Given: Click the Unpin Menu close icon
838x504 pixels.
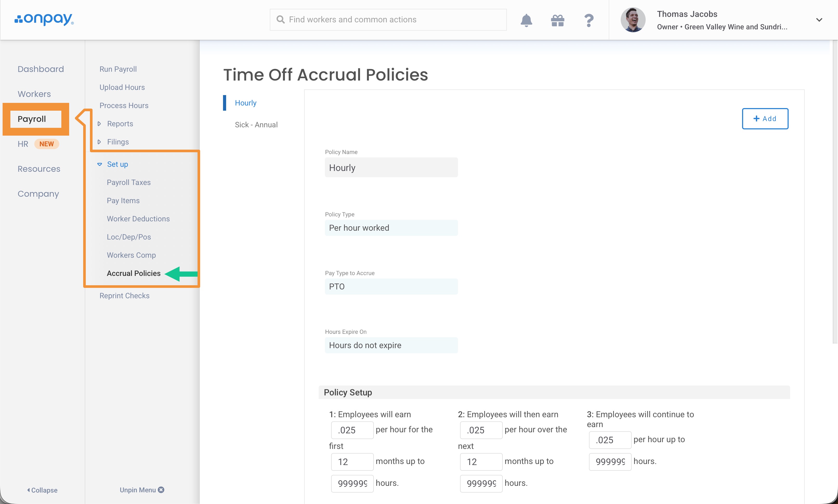Looking at the screenshot, I should pos(161,490).
